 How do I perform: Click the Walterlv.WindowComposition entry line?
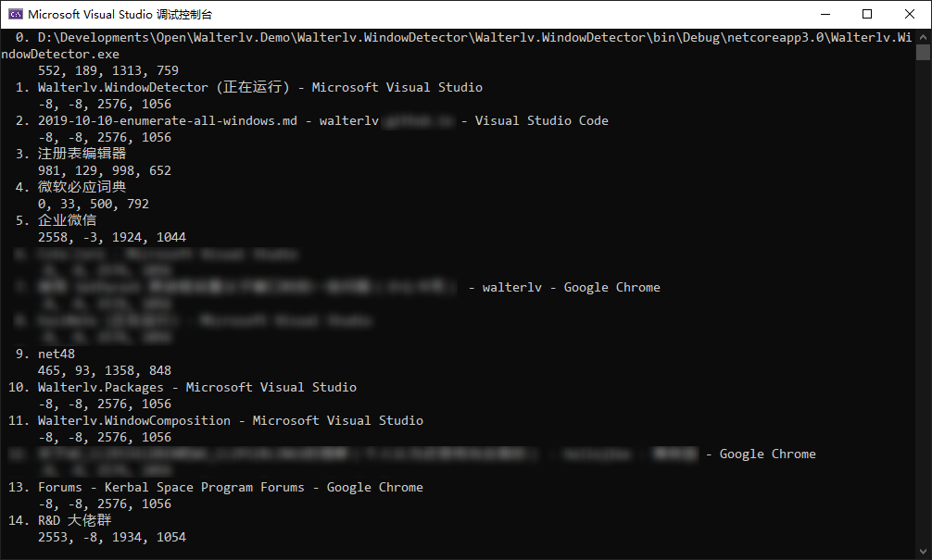tap(230, 420)
